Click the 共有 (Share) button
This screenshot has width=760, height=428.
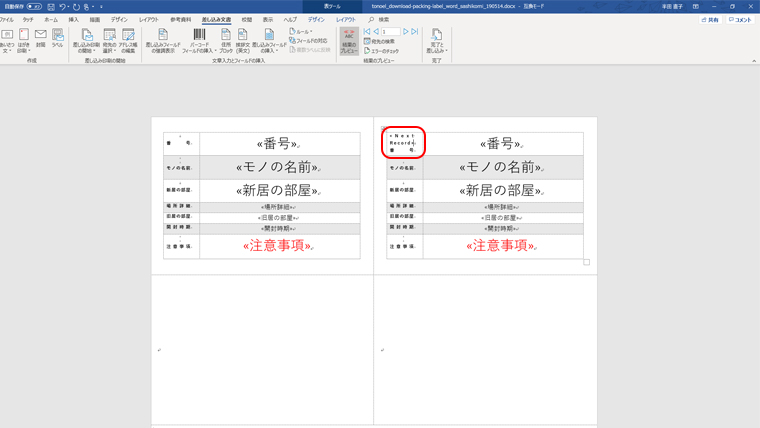[x=710, y=19]
